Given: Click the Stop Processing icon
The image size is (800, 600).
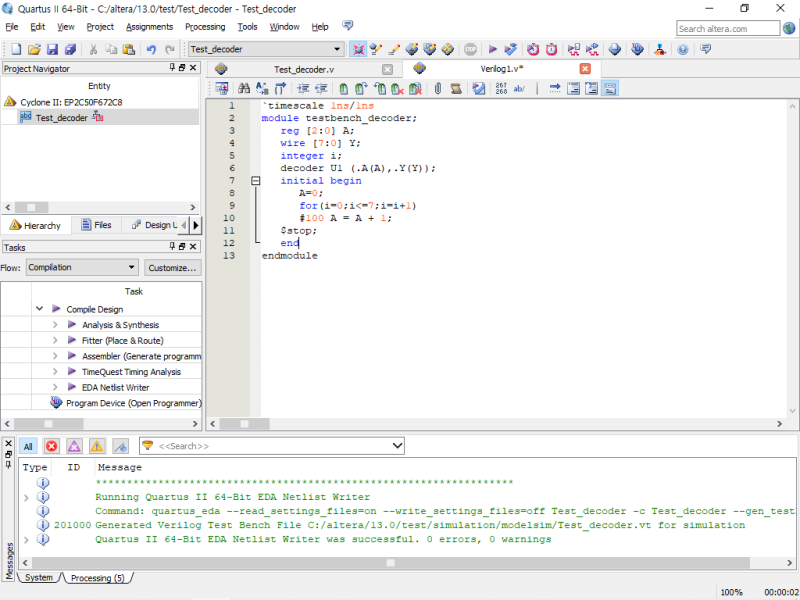Looking at the screenshot, I should pyautogui.click(x=470, y=49).
